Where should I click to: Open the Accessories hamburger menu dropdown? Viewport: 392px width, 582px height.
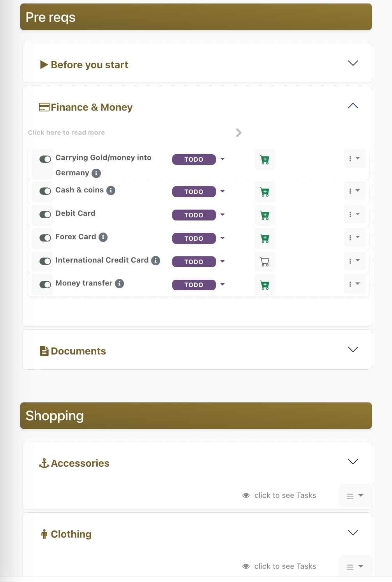(355, 496)
